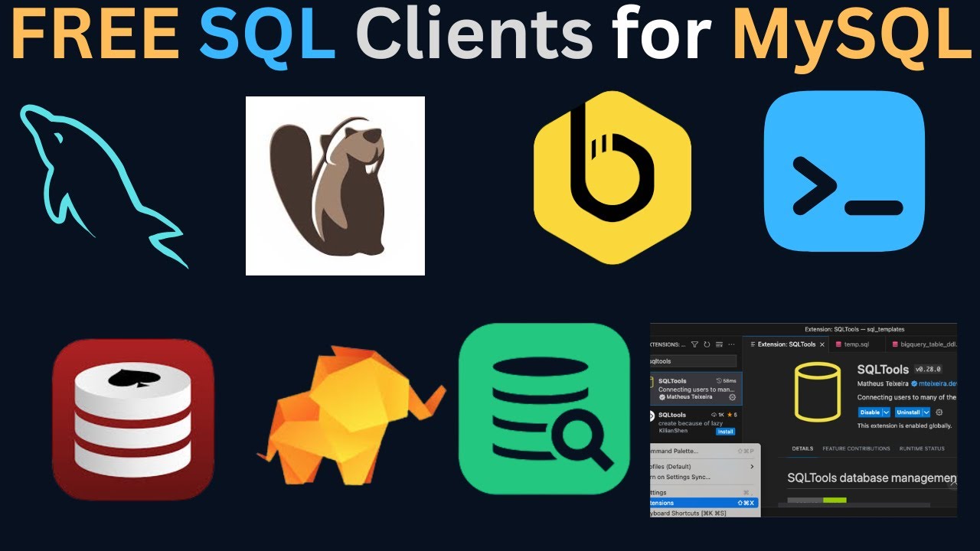Click the 58ms activation time label
The width and height of the screenshot is (980, 551).
tap(726, 380)
